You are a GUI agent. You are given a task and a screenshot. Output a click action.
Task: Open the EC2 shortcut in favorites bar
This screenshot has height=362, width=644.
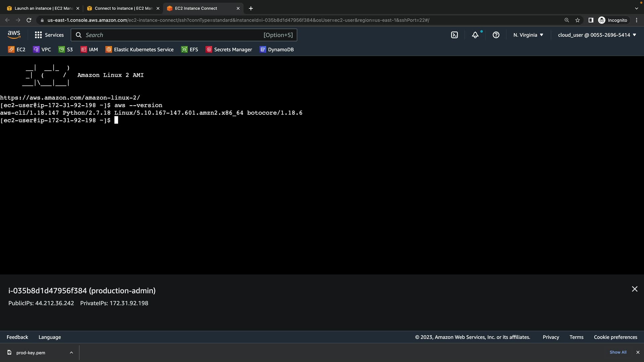point(17,50)
